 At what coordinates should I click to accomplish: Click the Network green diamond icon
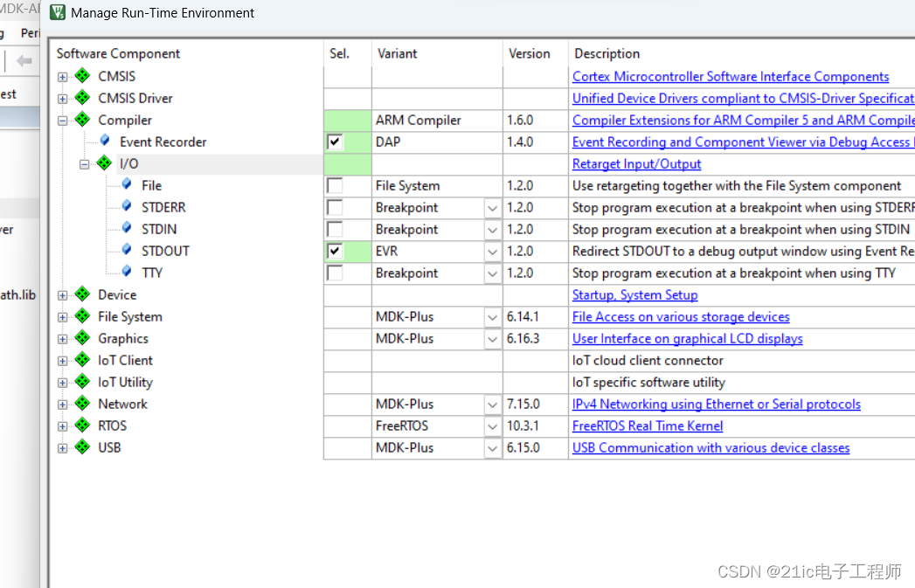(x=83, y=403)
